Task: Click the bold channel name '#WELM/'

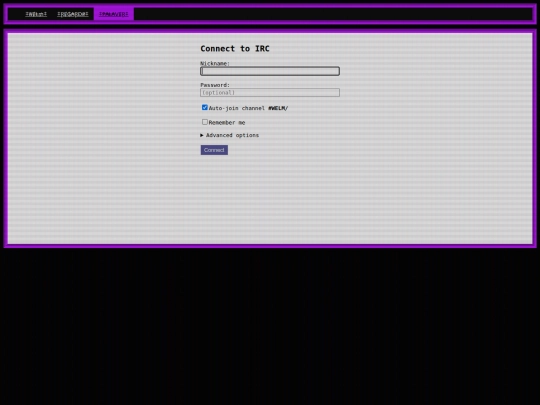Action: [x=278, y=108]
